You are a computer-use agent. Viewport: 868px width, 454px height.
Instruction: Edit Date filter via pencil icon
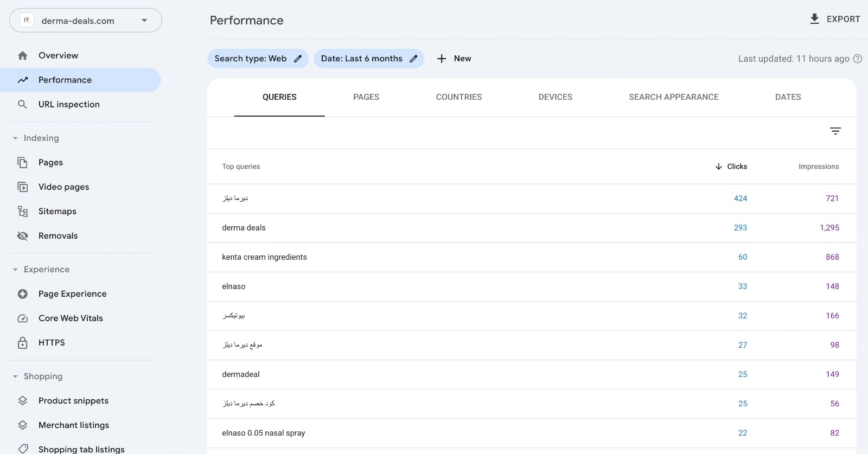[x=413, y=59]
